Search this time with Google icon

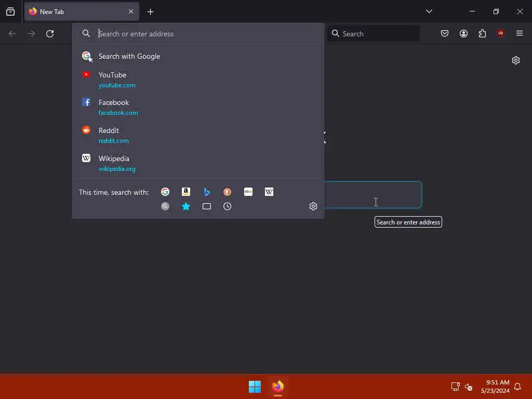(165, 192)
